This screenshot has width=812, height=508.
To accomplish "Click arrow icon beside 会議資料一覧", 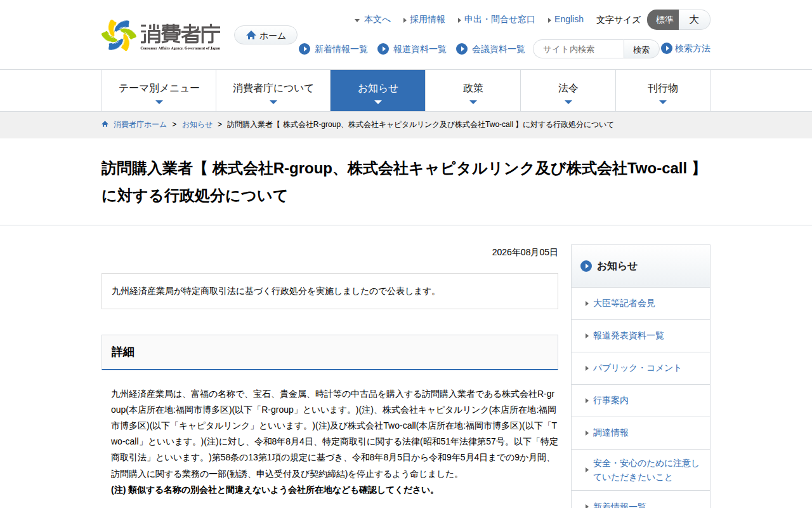I will (462, 49).
